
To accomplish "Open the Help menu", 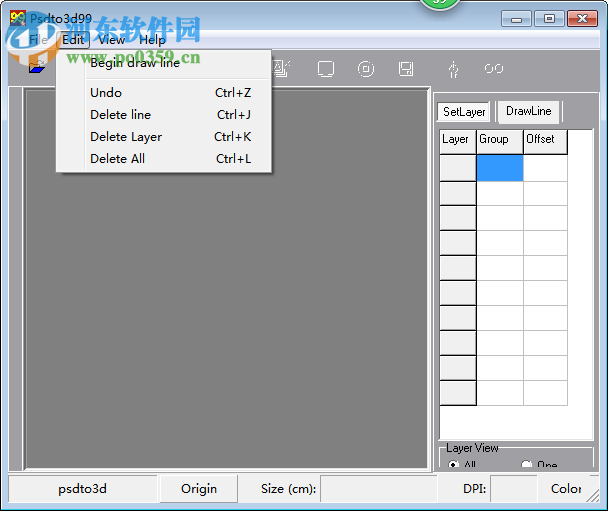I will point(152,40).
